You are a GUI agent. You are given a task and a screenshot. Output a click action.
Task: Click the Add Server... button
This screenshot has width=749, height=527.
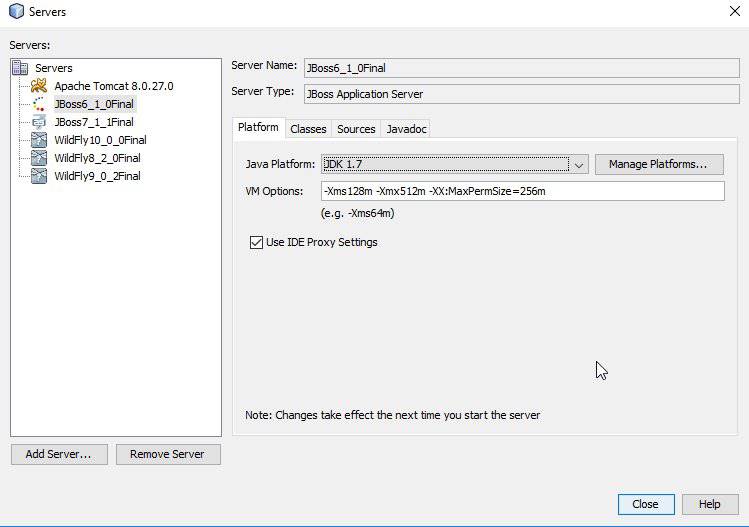[59, 454]
